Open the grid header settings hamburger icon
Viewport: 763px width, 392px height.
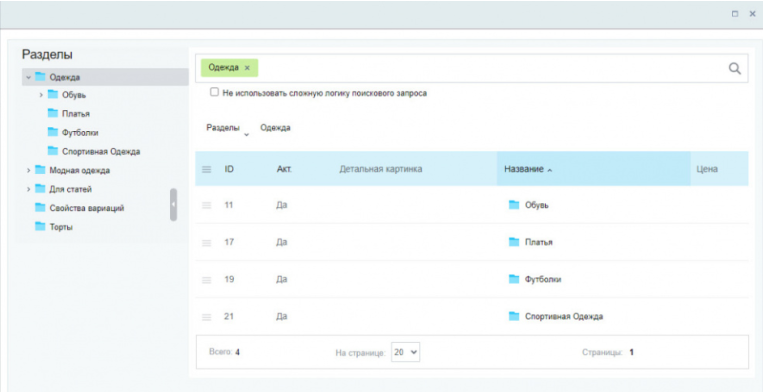207,169
